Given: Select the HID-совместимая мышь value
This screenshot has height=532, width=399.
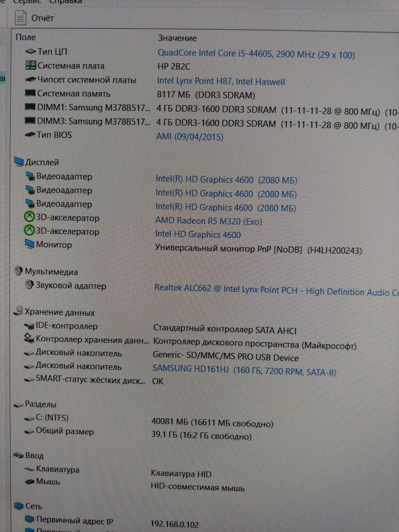Looking at the screenshot, I should pos(198,487).
